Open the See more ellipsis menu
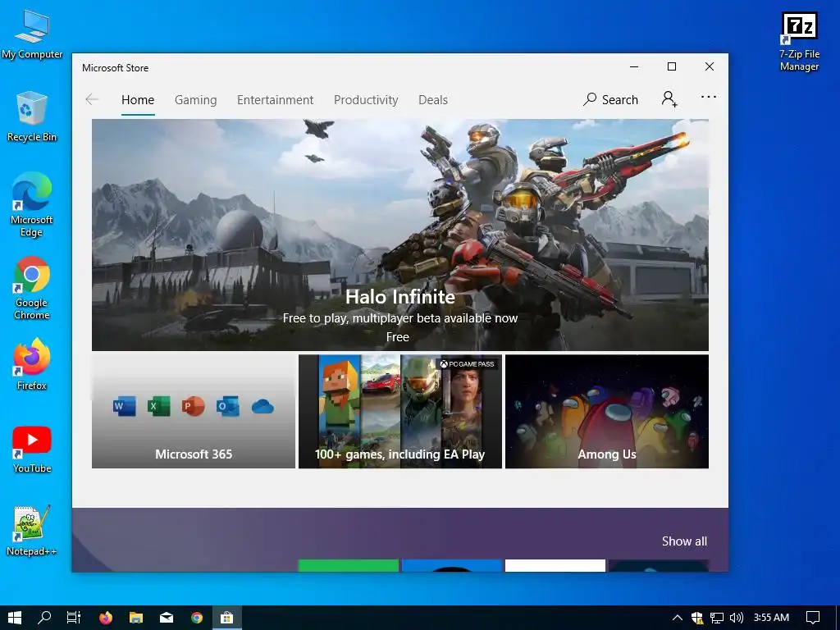This screenshot has height=630, width=840. (x=708, y=97)
